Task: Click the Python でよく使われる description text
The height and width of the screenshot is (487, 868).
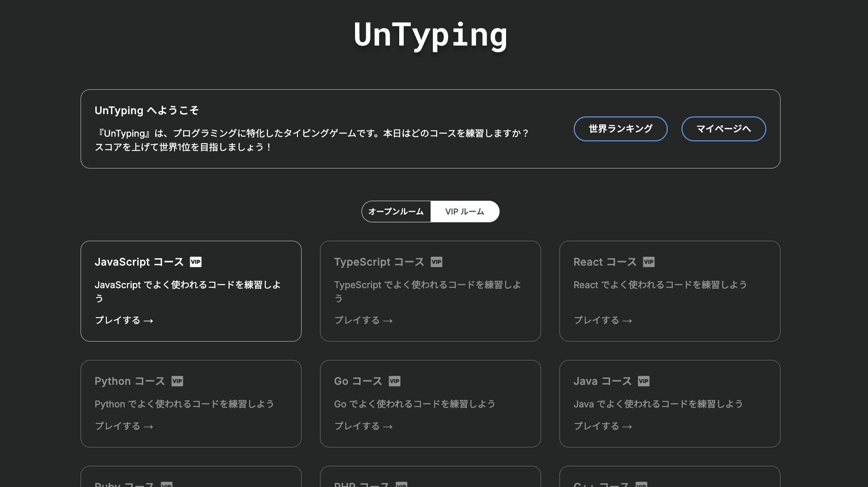Action: 184,404
